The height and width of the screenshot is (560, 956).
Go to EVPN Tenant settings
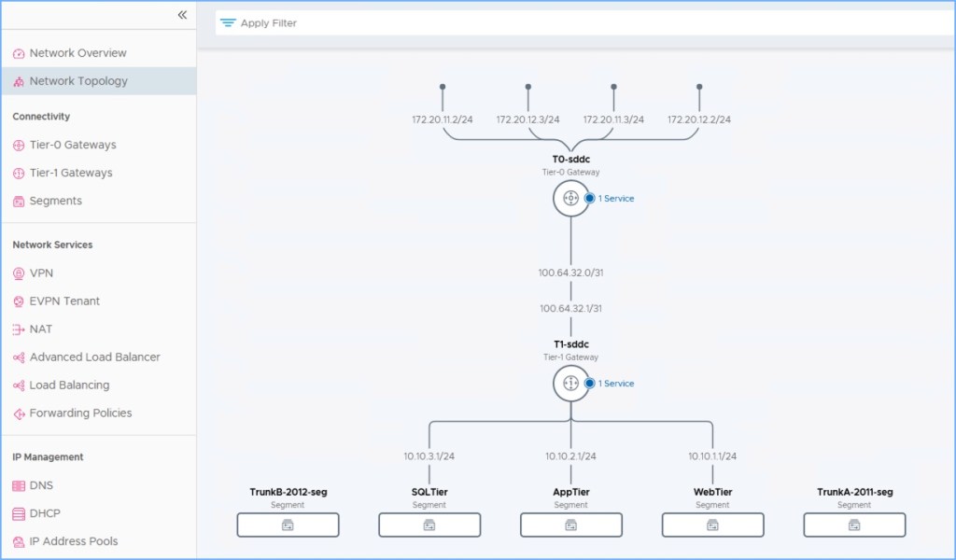[64, 301]
